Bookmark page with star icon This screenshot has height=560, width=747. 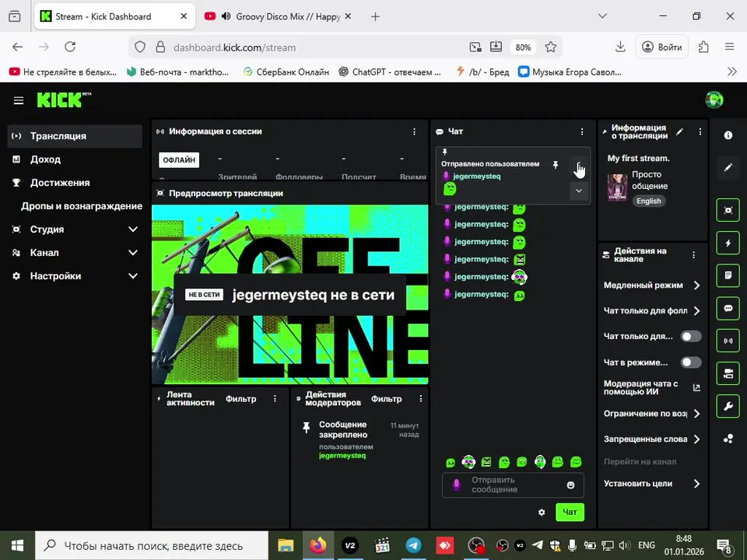click(551, 47)
